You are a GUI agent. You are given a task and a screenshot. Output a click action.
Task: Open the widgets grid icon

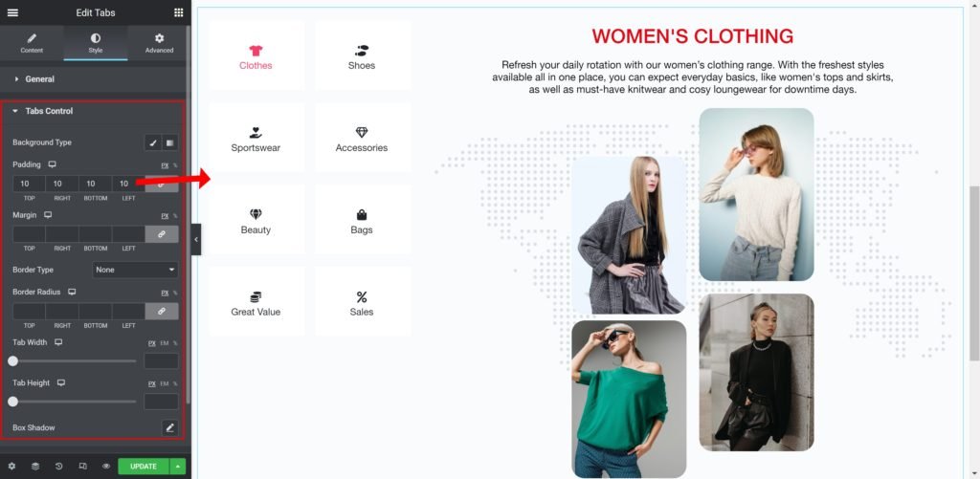(x=179, y=12)
